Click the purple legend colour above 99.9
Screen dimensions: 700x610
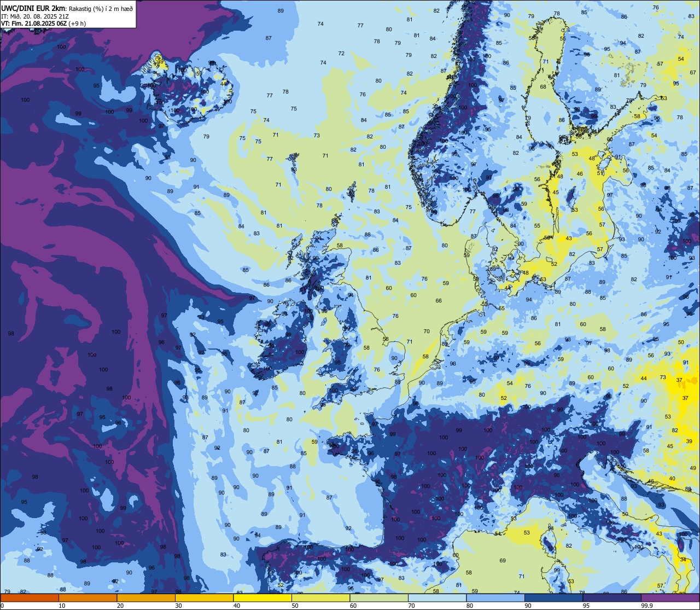(670, 598)
